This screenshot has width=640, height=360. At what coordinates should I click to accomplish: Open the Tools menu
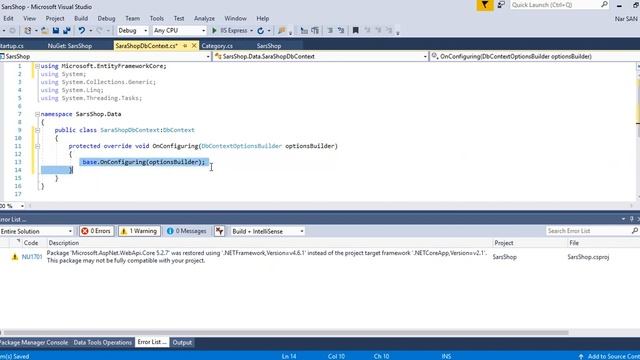click(x=156, y=19)
